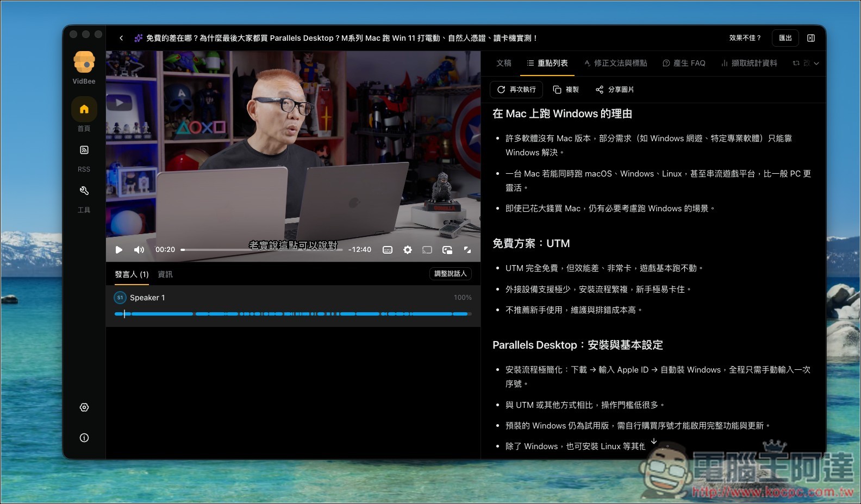This screenshot has width=861, height=504.
Task: Open video player settings gear
Action: tap(408, 250)
